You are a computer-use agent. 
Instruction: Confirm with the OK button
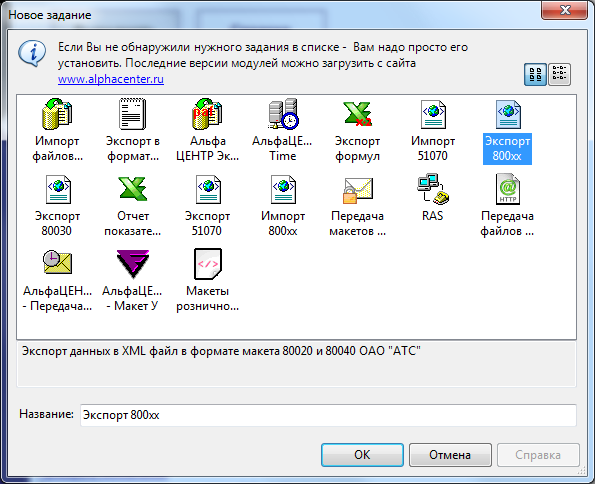click(x=362, y=455)
